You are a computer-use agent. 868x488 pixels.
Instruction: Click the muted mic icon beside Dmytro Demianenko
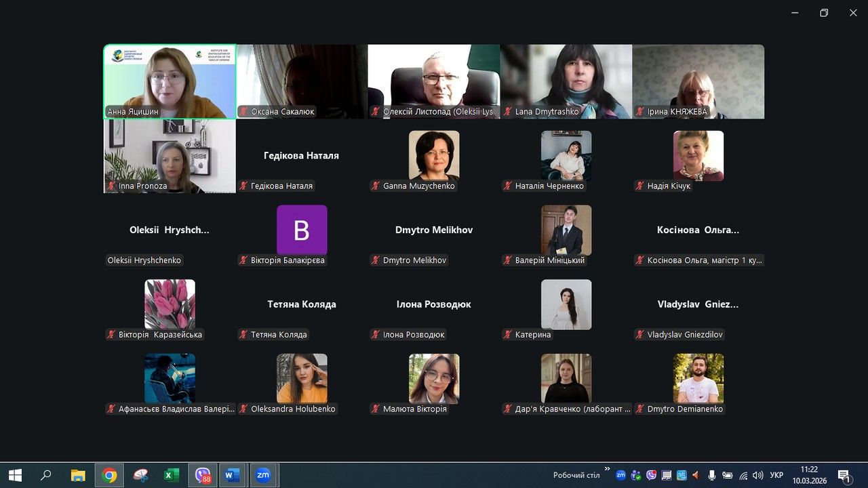click(x=640, y=409)
